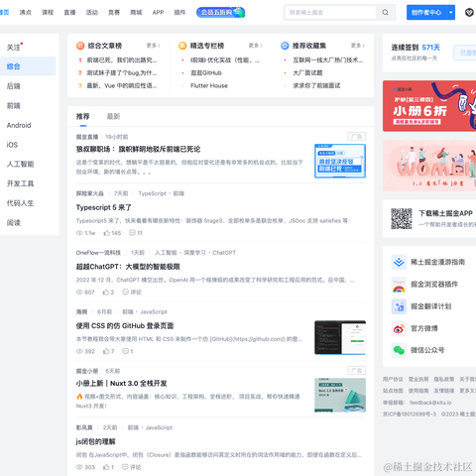Open the 大厂面试题 collection
476x476 pixels.
pyautogui.click(x=307, y=72)
